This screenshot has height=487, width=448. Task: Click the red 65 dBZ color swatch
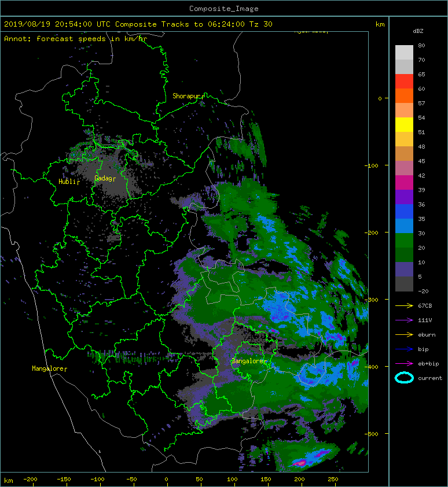coord(404,82)
